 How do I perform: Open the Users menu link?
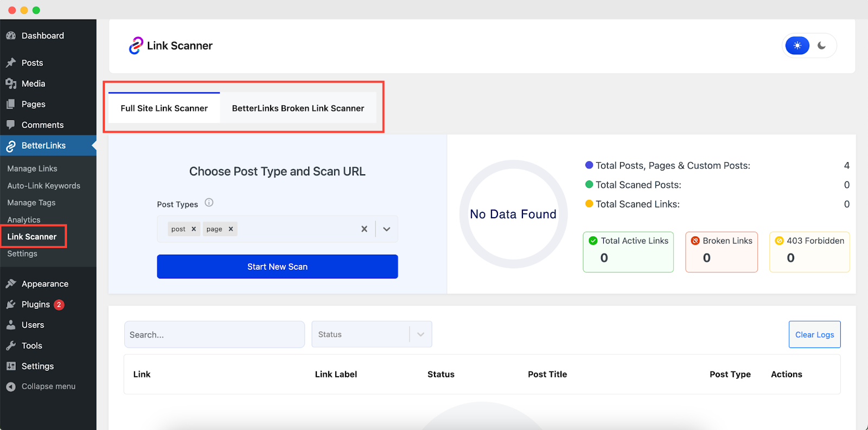(33, 325)
